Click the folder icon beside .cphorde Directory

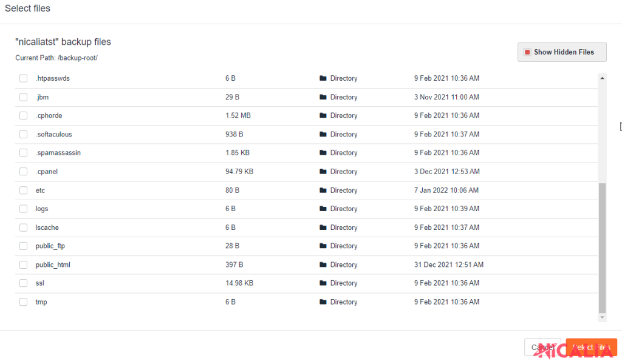tap(323, 115)
